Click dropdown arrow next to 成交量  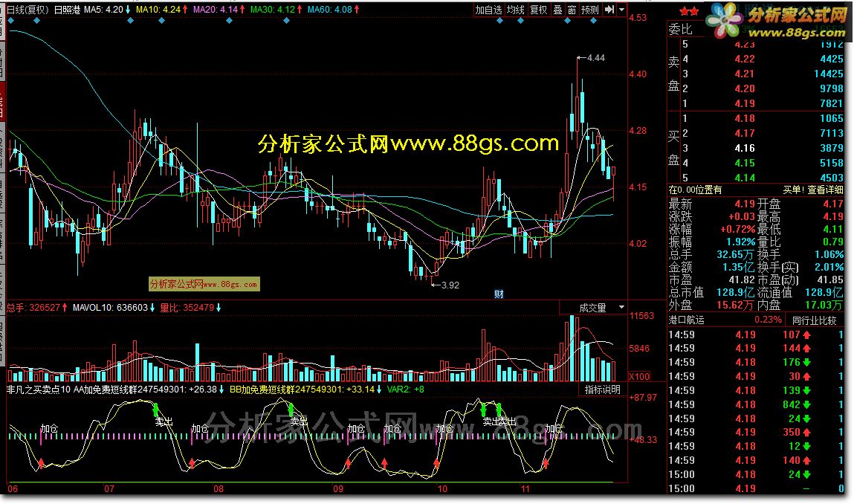(x=621, y=307)
